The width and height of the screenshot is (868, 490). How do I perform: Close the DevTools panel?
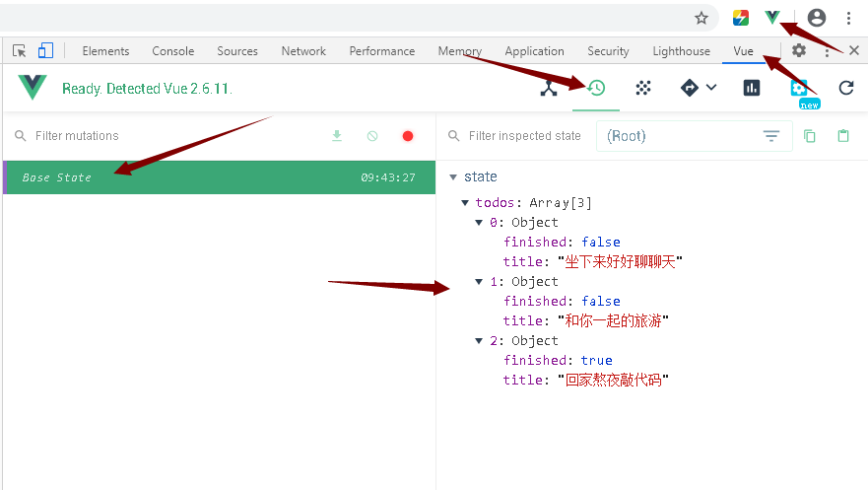854,50
